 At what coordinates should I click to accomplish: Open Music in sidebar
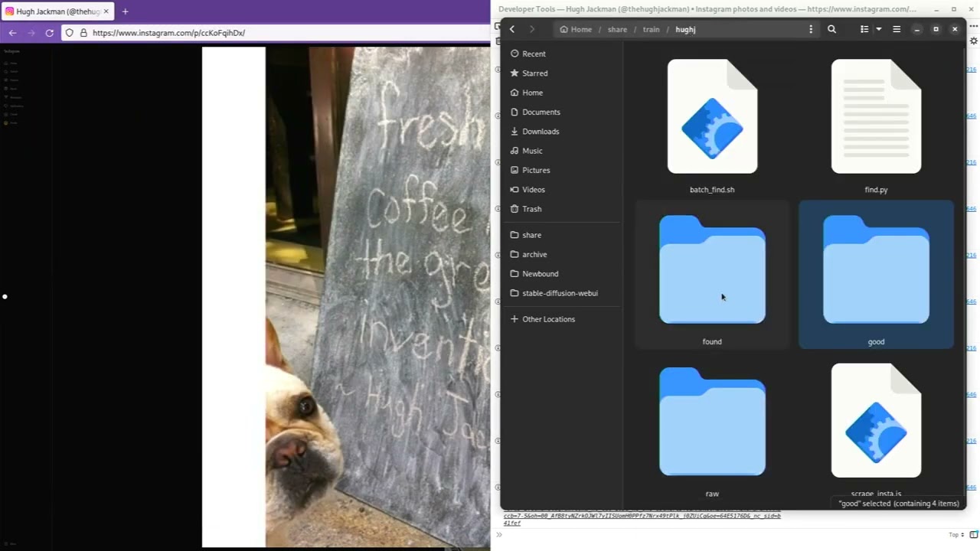coord(562,151)
